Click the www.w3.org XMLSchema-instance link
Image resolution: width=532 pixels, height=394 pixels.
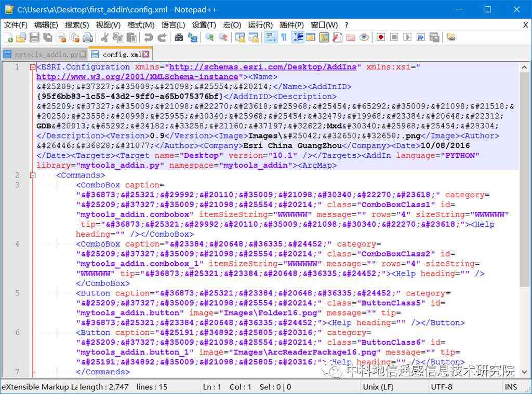[x=137, y=77]
